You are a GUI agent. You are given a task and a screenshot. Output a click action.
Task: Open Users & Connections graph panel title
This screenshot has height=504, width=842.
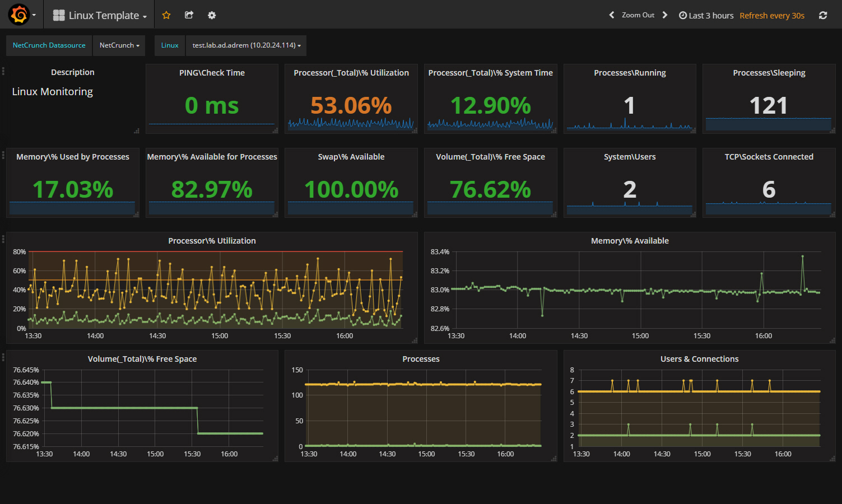coord(699,359)
